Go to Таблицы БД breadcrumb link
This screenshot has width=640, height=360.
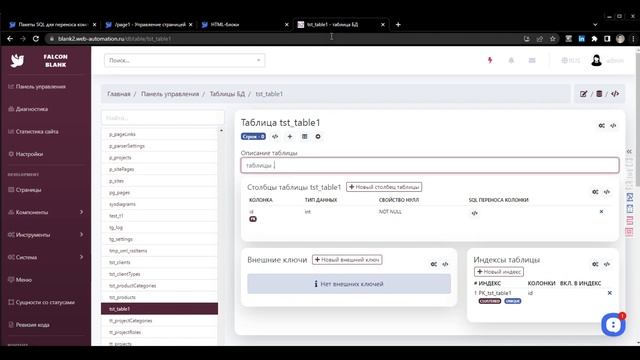pyautogui.click(x=227, y=94)
